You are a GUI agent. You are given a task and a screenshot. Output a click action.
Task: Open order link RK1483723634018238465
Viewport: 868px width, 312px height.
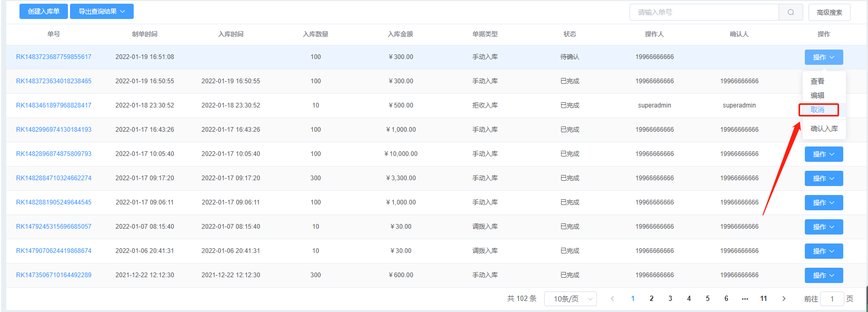coord(54,81)
